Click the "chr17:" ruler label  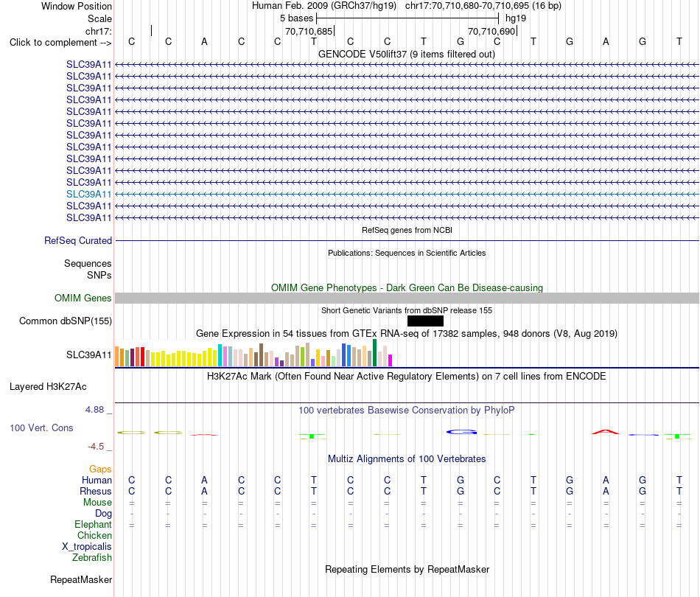pos(98,31)
